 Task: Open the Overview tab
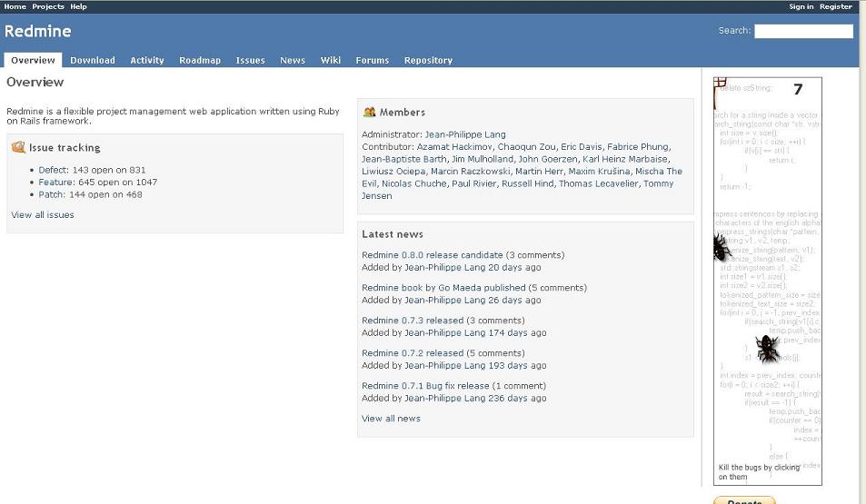tap(33, 60)
